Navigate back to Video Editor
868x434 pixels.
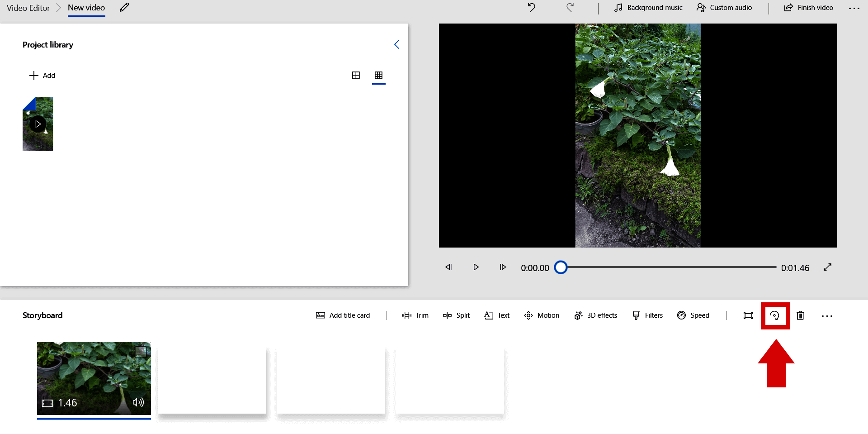click(28, 8)
